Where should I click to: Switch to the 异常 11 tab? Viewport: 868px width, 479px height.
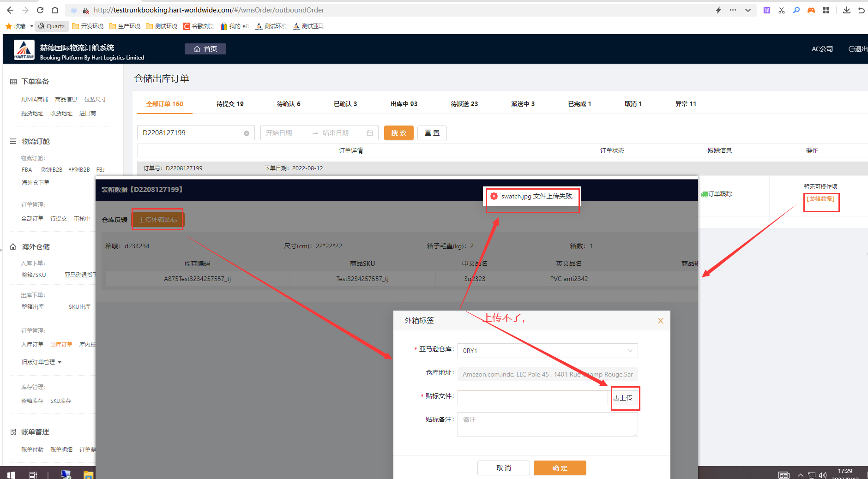pos(686,104)
